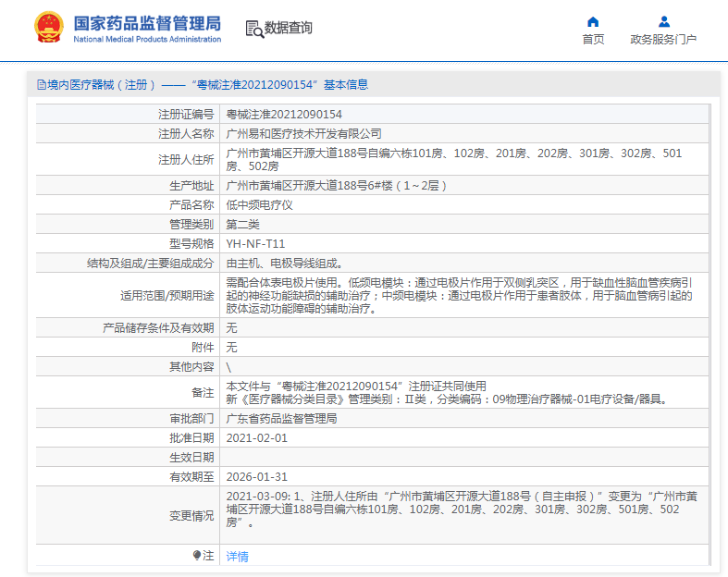Click the 政务服务门户 user icon

tap(664, 22)
